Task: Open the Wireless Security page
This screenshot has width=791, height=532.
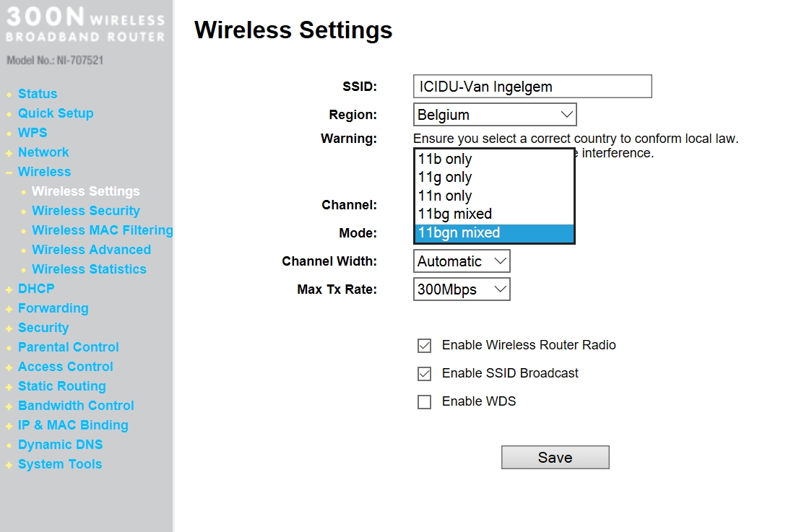Action: tap(86, 211)
